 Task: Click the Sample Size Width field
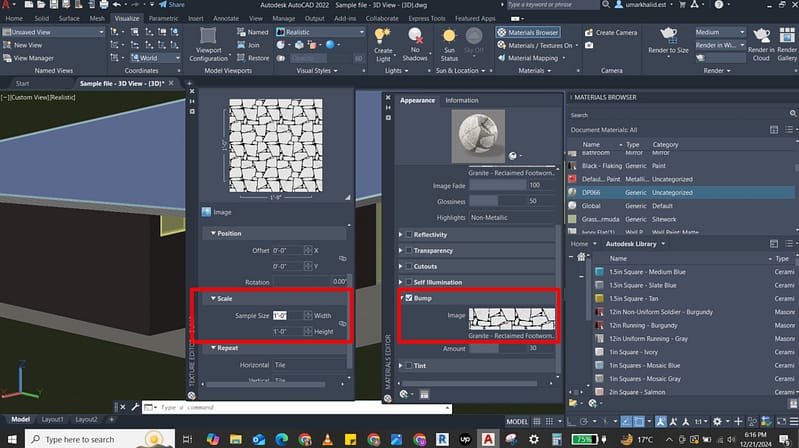287,315
